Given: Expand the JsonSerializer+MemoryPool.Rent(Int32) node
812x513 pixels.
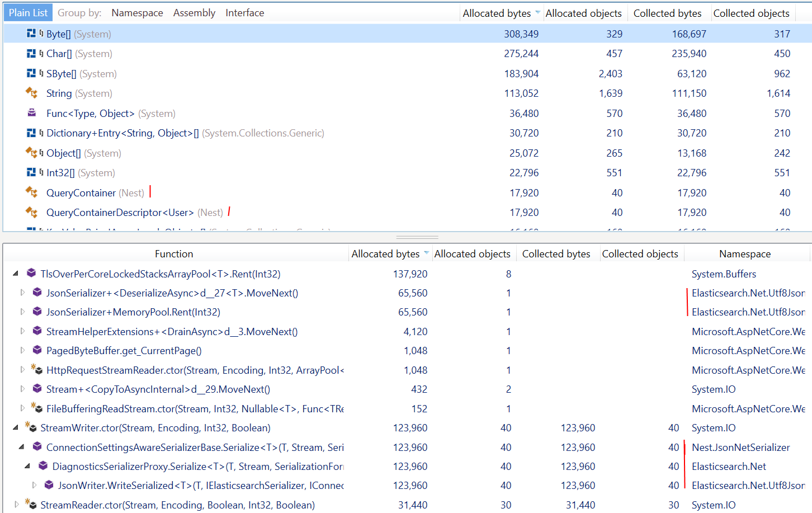Looking at the screenshot, I should [22, 312].
